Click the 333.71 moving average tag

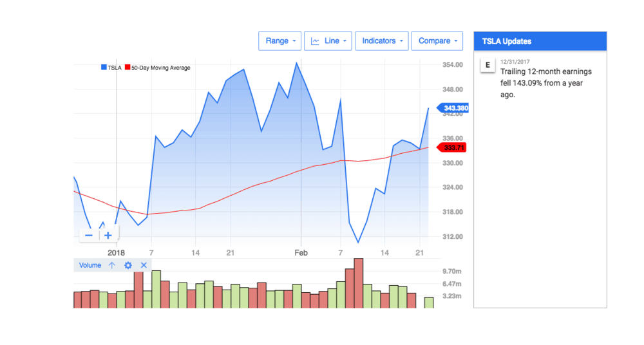pos(451,147)
